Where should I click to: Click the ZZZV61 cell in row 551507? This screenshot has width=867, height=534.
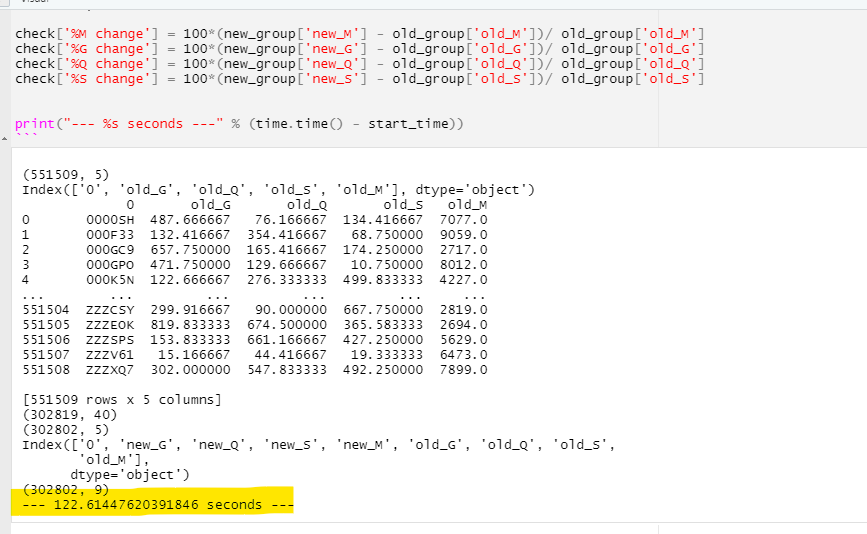tap(110, 354)
